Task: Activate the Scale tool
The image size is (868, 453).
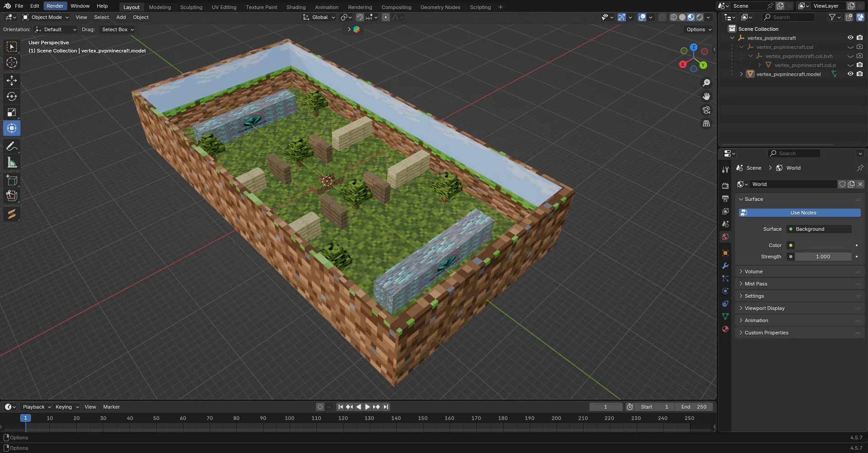Action: click(x=12, y=112)
